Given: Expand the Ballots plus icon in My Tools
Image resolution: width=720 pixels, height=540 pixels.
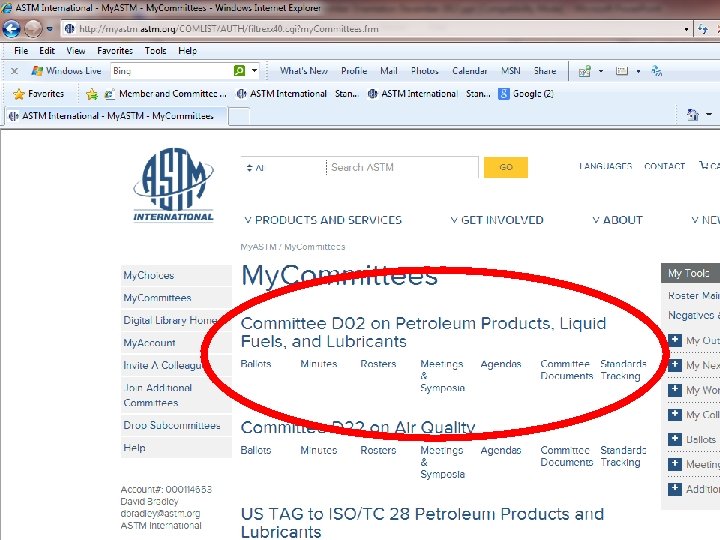Looking at the screenshot, I should point(675,439).
